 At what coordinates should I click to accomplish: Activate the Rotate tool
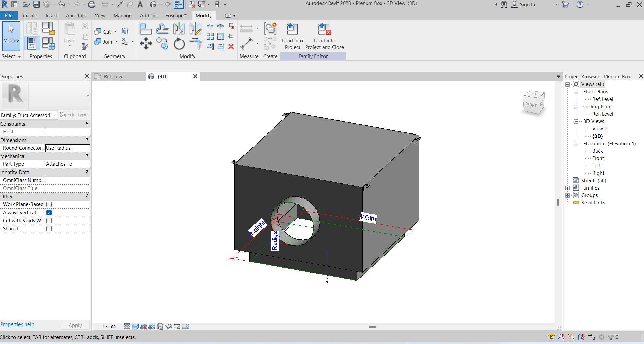pos(179,44)
